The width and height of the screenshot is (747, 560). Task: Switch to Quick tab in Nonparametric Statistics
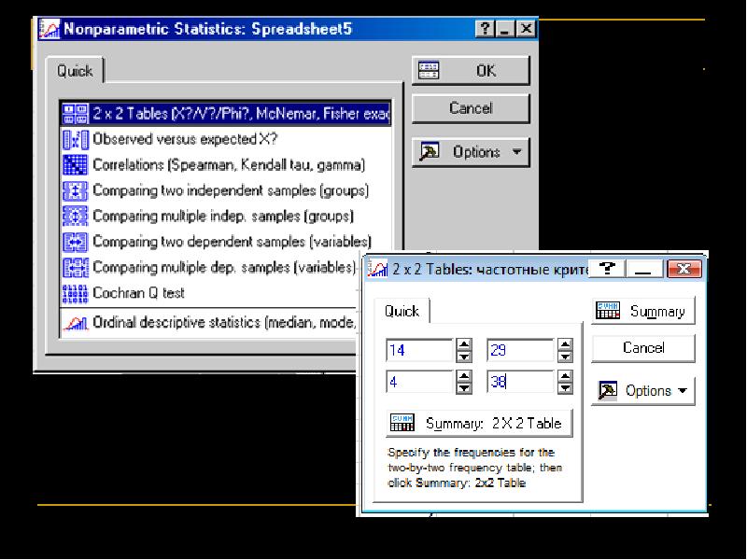pos(75,71)
